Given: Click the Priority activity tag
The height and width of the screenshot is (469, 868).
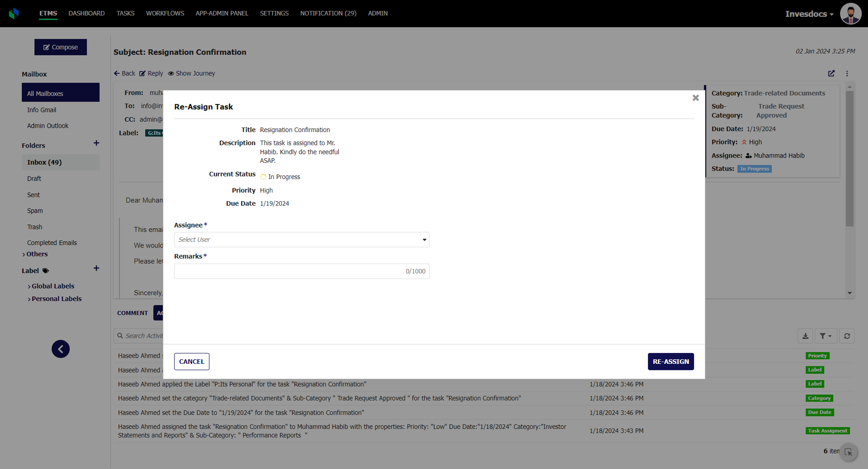Looking at the screenshot, I should (817, 356).
